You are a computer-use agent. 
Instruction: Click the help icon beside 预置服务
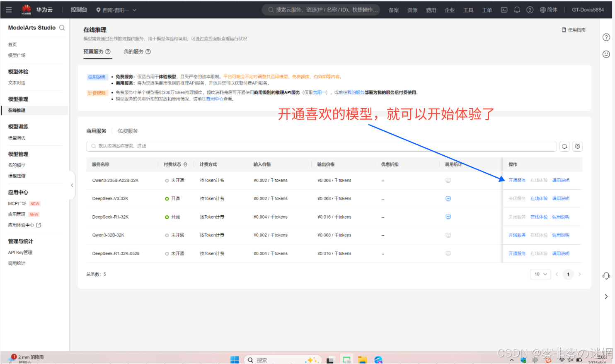point(108,52)
